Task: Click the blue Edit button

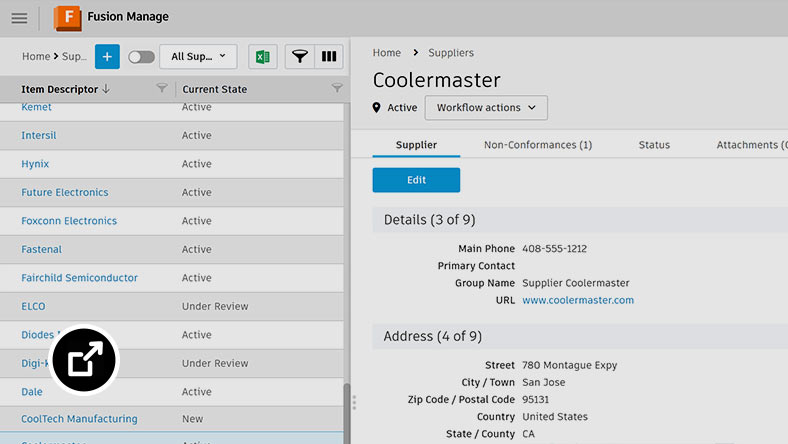Action: [416, 180]
